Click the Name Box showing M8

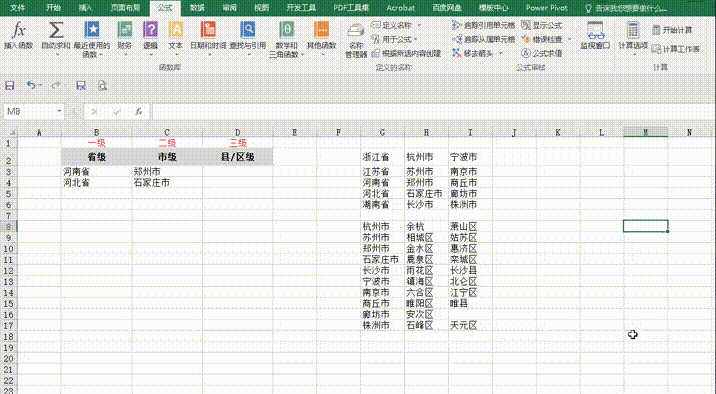point(30,111)
